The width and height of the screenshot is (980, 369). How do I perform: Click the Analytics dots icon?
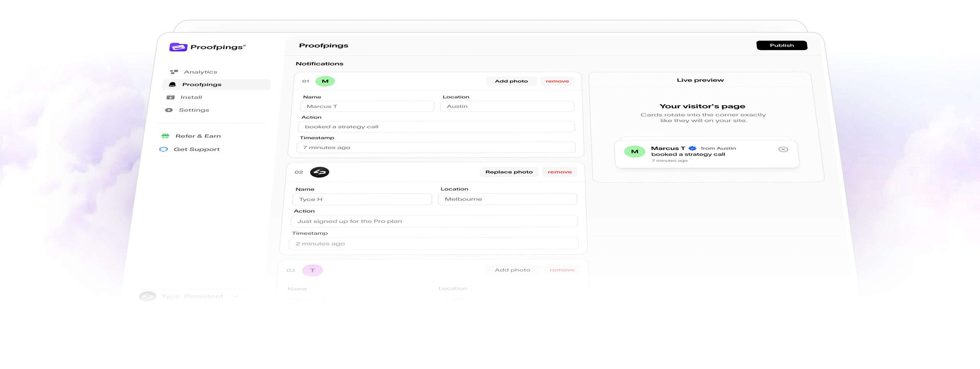174,72
